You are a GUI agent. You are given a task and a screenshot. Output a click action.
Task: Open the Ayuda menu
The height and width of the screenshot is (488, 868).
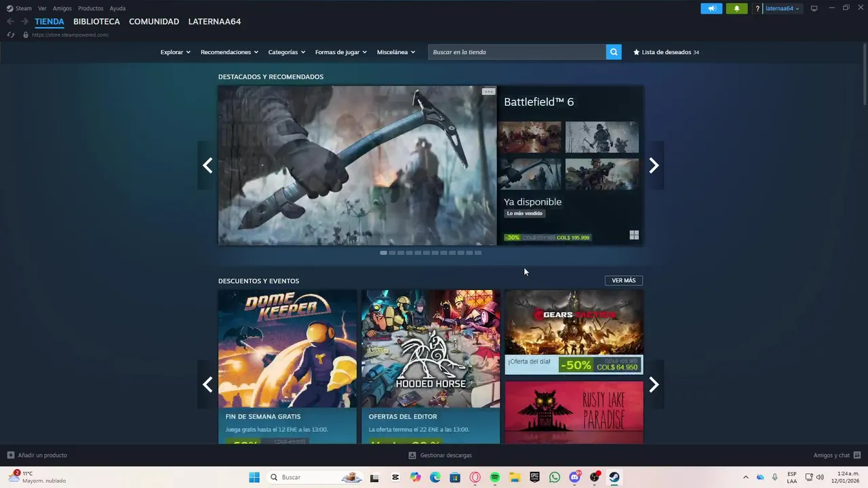coord(117,8)
